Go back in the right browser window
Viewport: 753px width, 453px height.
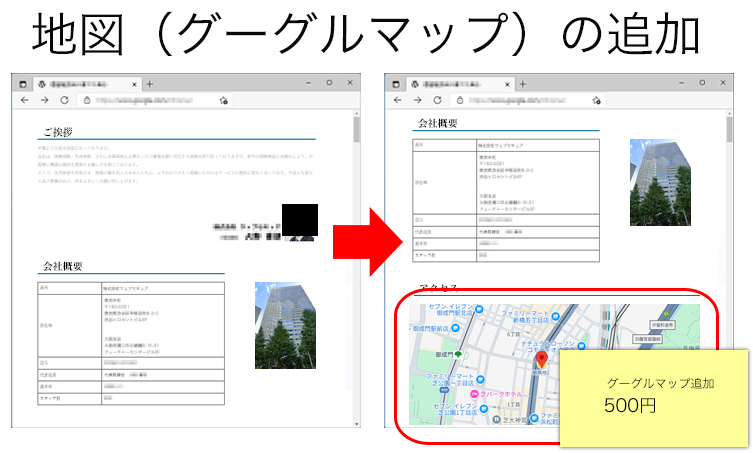[397, 101]
